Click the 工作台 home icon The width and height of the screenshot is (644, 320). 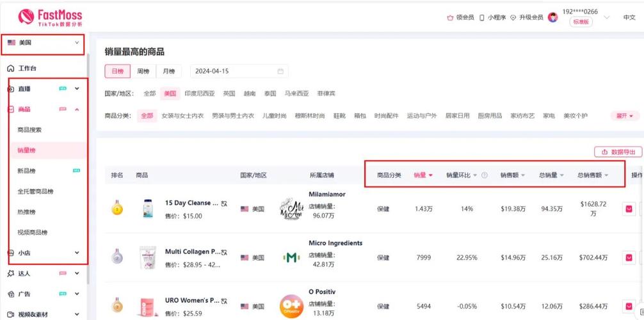point(11,68)
